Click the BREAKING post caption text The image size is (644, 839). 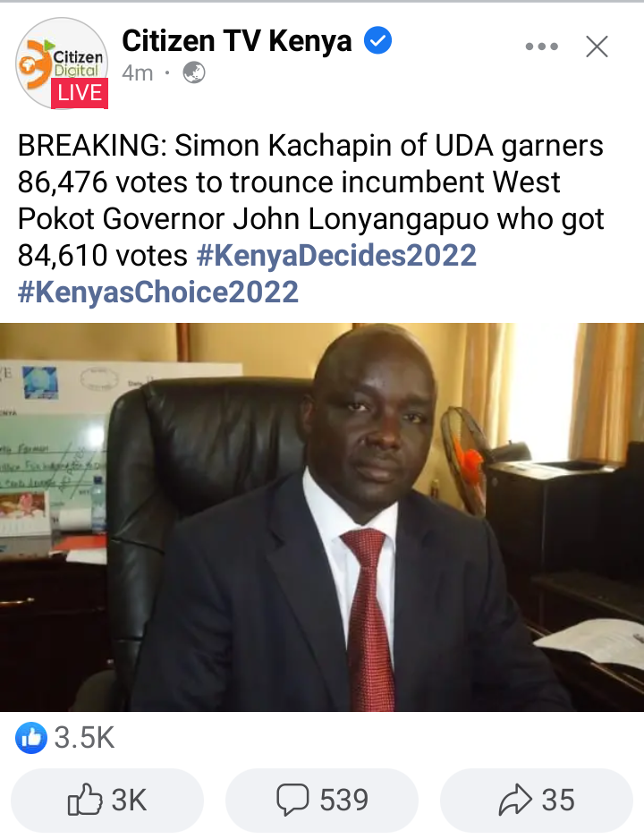point(311,200)
